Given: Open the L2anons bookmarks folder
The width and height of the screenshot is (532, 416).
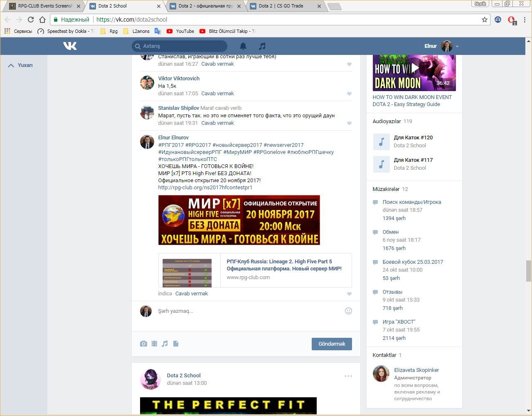Looking at the screenshot, I should pyautogui.click(x=136, y=31).
